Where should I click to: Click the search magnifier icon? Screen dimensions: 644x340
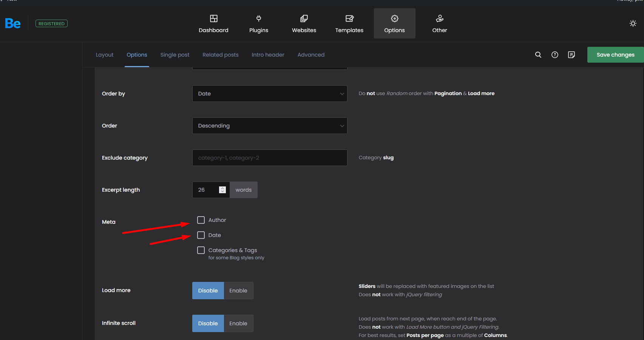coord(538,55)
